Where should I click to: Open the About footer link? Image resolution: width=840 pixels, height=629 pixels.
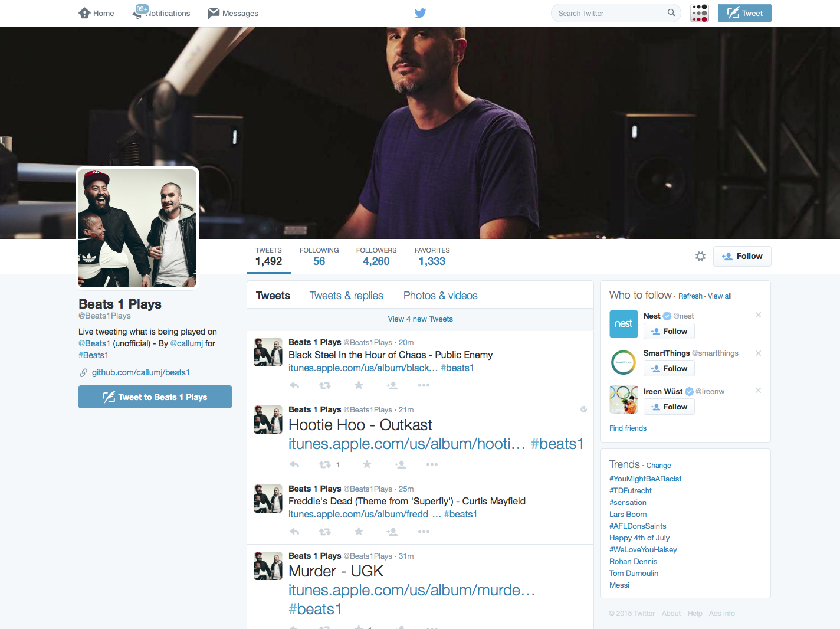click(x=671, y=614)
